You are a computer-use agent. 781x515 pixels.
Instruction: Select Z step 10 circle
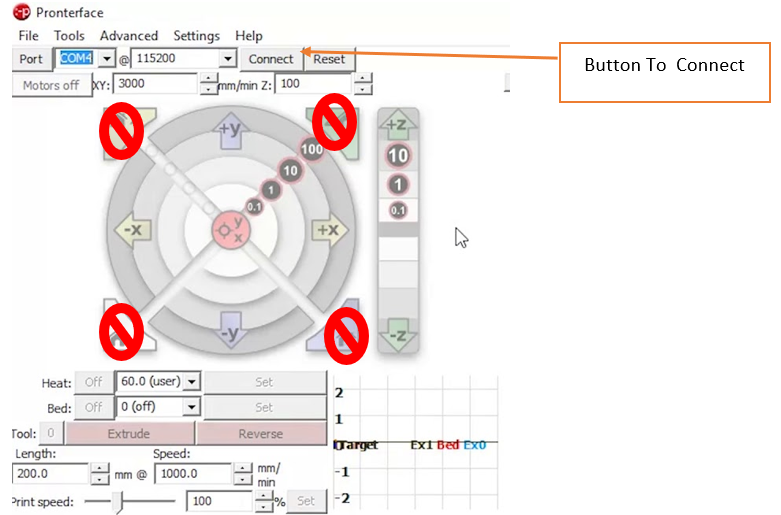point(397,156)
